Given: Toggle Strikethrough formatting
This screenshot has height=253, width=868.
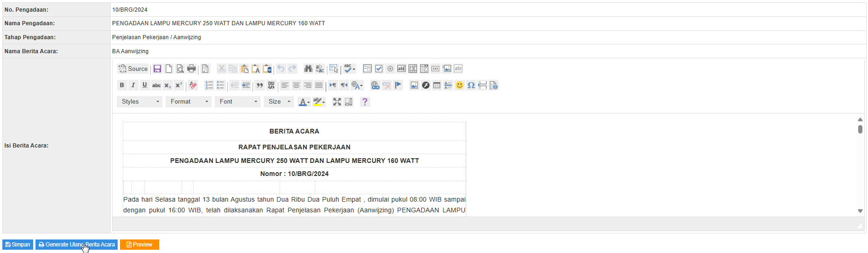Looking at the screenshot, I should pos(156,85).
